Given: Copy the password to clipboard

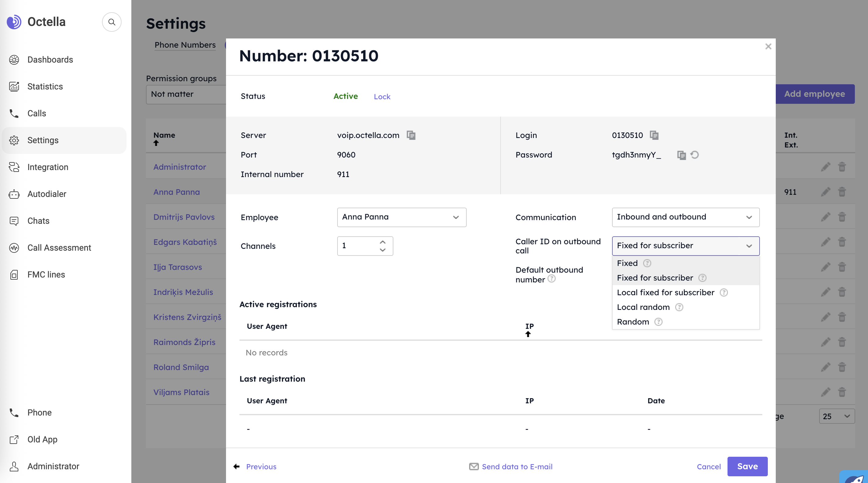Looking at the screenshot, I should [681, 155].
